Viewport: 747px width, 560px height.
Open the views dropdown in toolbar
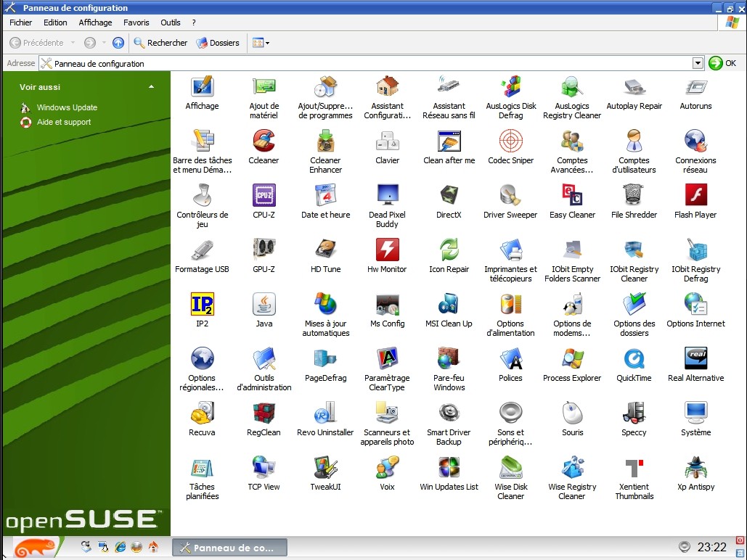(261, 43)
